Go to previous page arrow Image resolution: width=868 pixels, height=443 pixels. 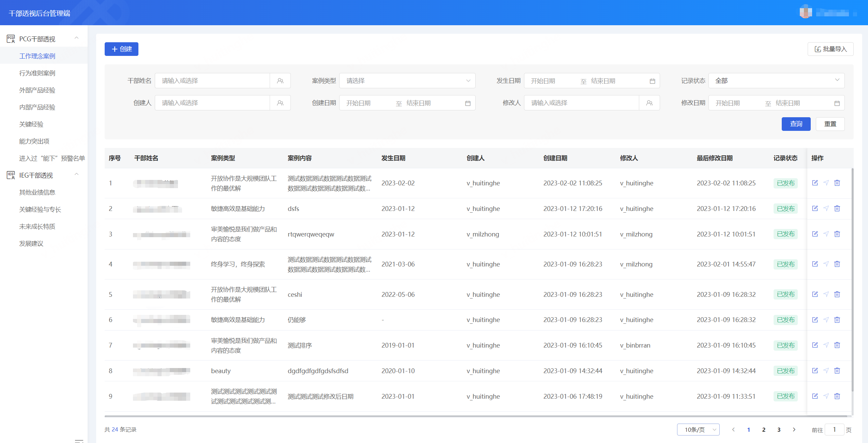point(733,430)
